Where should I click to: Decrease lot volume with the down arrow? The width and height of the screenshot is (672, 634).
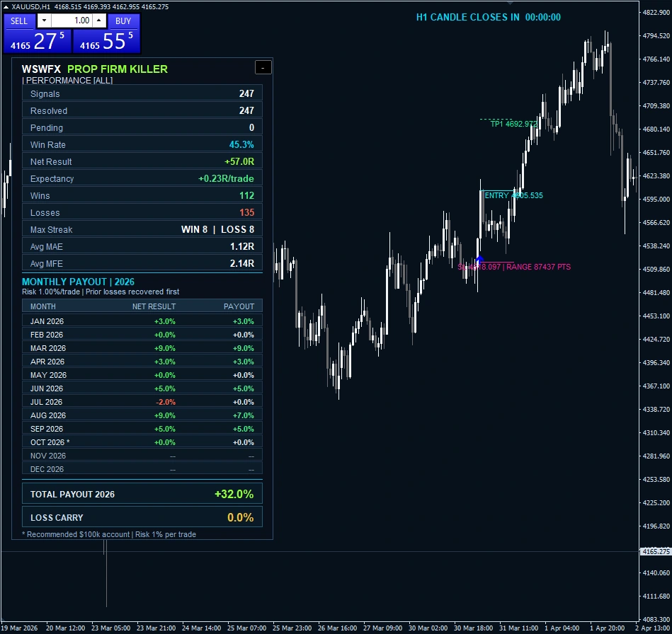pos(44,21)
